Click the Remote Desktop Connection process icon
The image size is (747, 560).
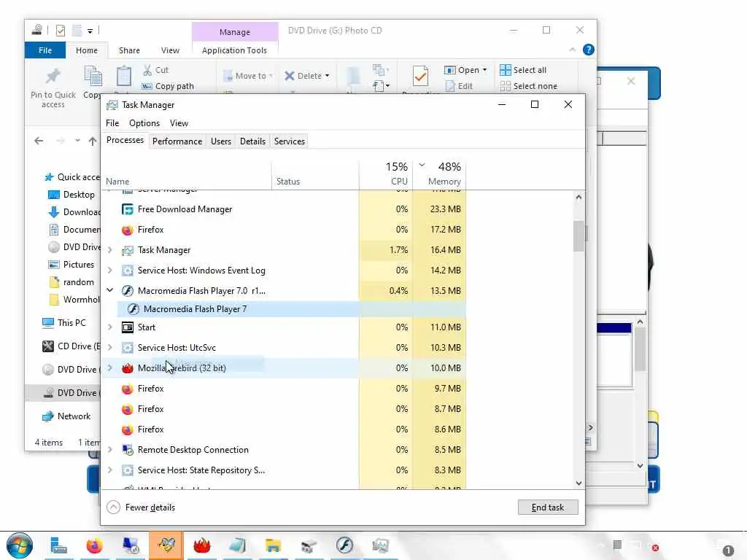click(127, 449)
